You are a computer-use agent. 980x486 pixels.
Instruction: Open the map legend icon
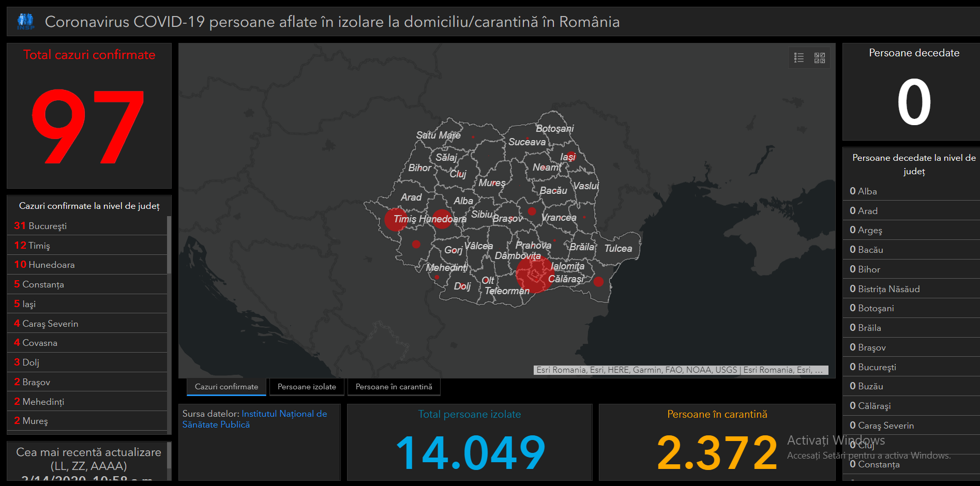pos(799,58)
